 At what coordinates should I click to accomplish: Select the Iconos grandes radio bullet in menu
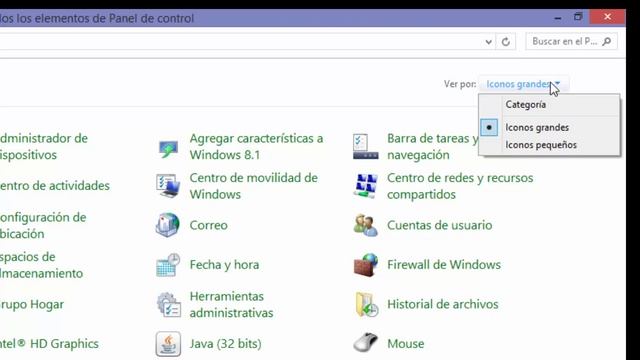489,127
